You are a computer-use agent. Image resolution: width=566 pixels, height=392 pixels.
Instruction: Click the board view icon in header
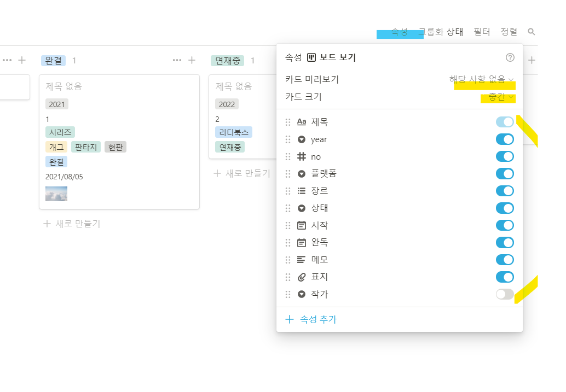311,58
